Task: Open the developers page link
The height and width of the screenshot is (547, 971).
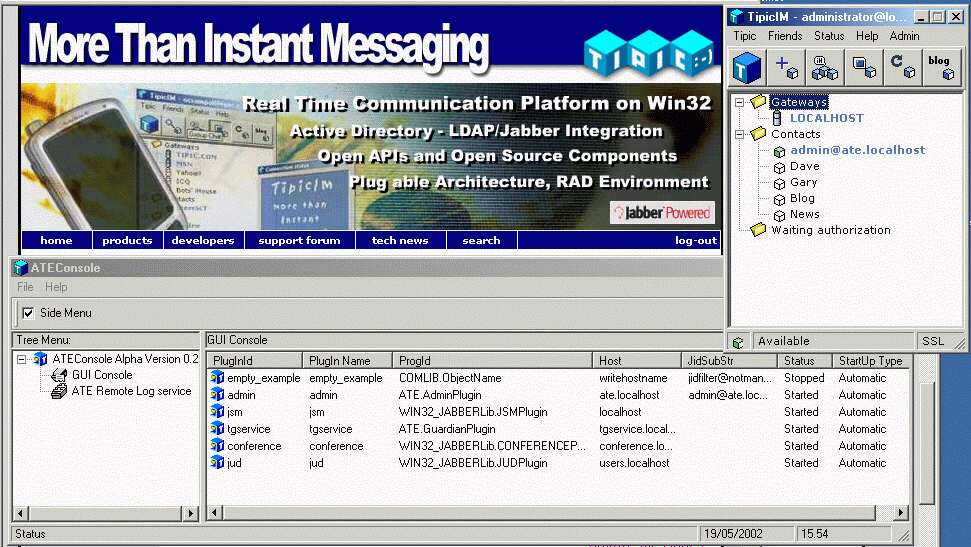Action: [203, 240]
